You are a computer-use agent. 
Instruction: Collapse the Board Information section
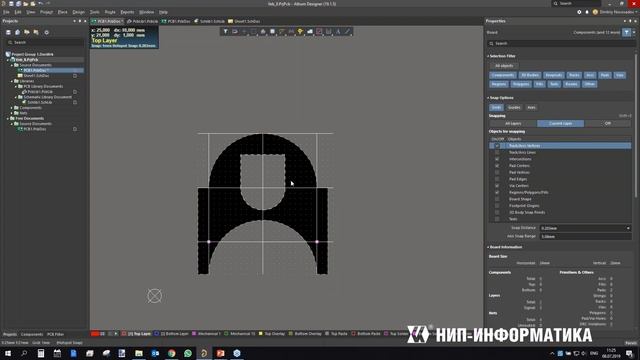pos(488,247)
